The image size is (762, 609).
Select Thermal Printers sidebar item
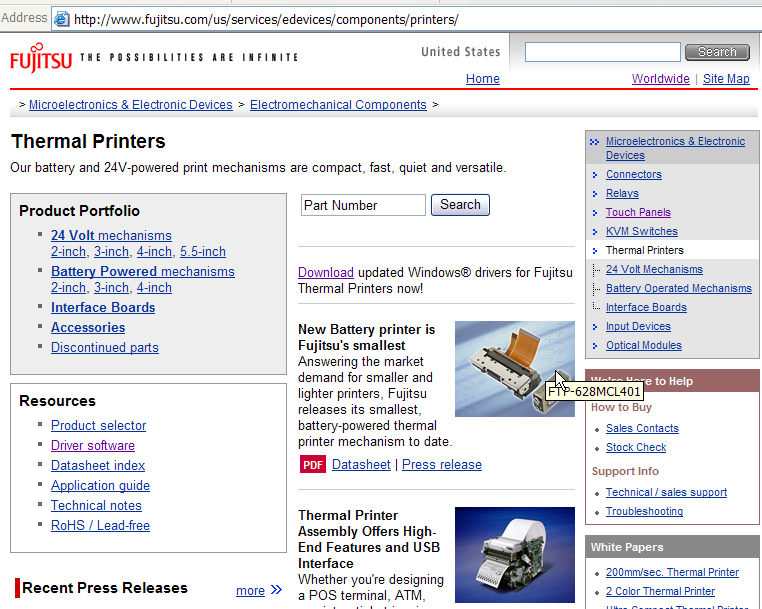[644, 250]
